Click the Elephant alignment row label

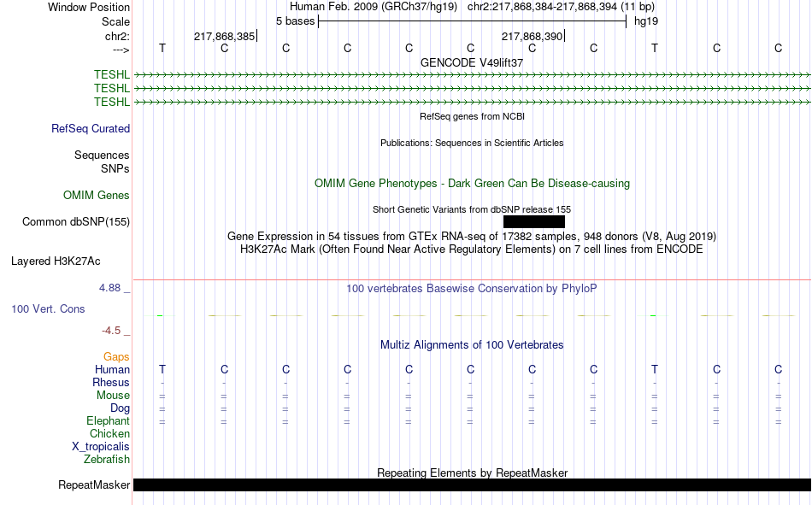(108, 421)
